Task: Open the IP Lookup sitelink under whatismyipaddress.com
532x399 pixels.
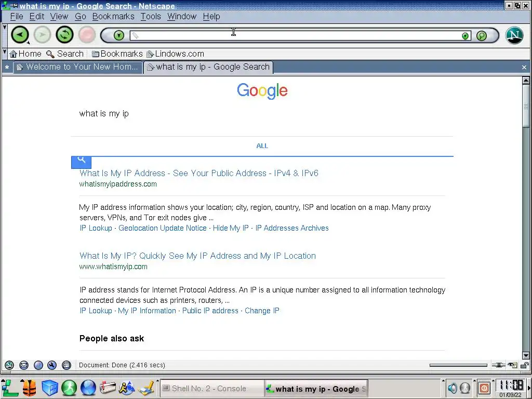Action: 96,228
